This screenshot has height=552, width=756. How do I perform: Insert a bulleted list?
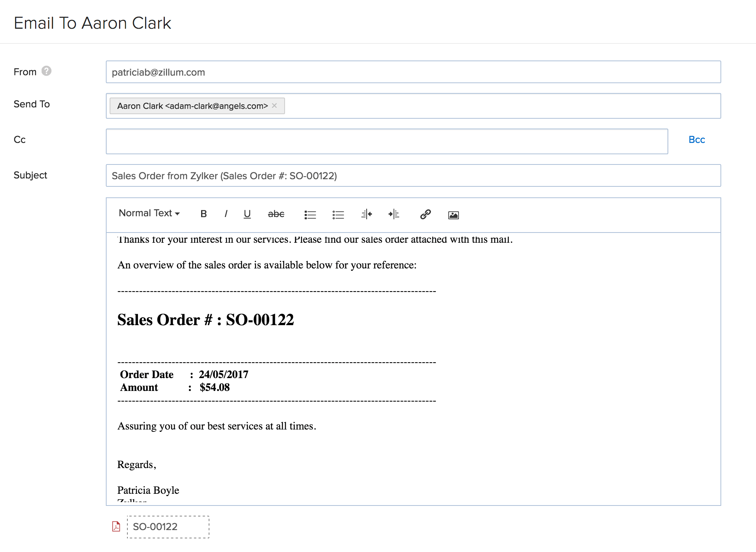coord(310,214)
